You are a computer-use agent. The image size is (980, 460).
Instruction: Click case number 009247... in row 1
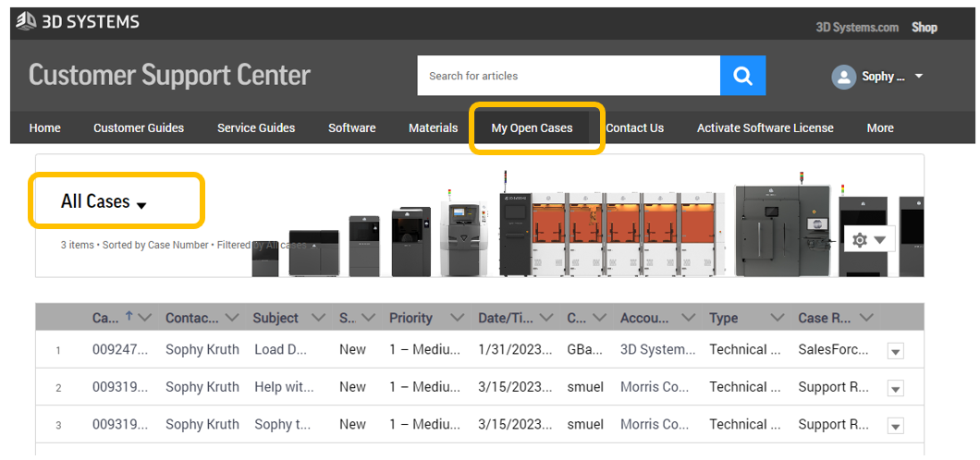122,349
